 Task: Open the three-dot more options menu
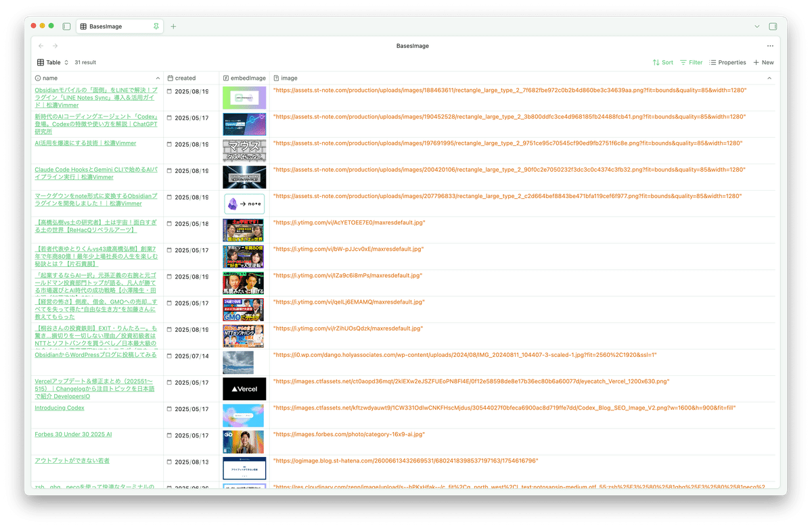tap(770, 46)
